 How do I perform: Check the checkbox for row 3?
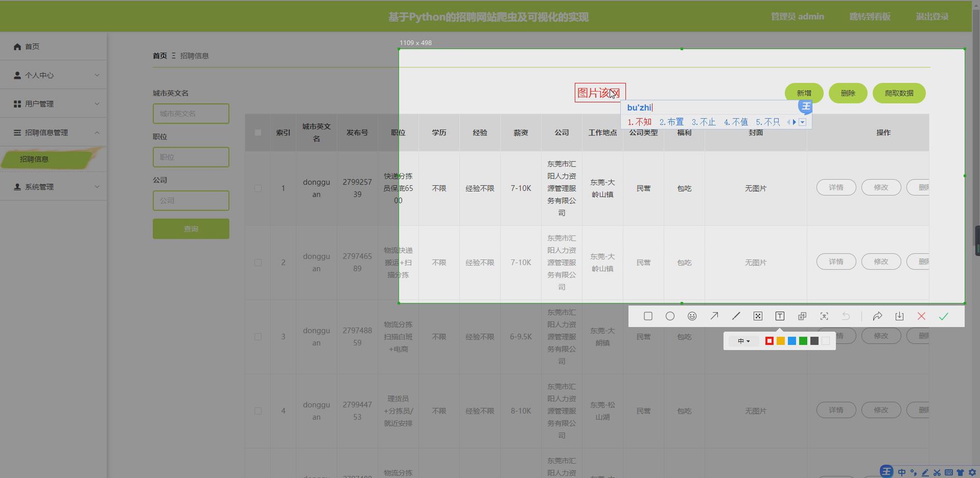click(x=258, y=337)
